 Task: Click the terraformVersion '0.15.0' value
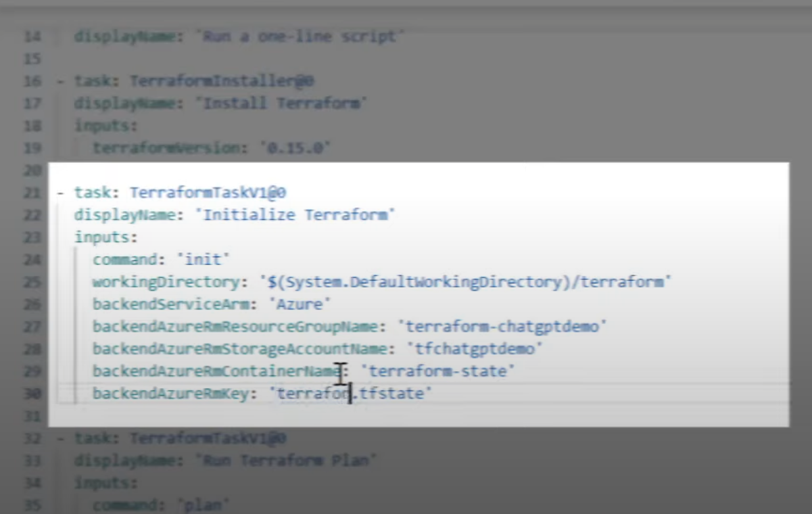[x=295, y=147]
